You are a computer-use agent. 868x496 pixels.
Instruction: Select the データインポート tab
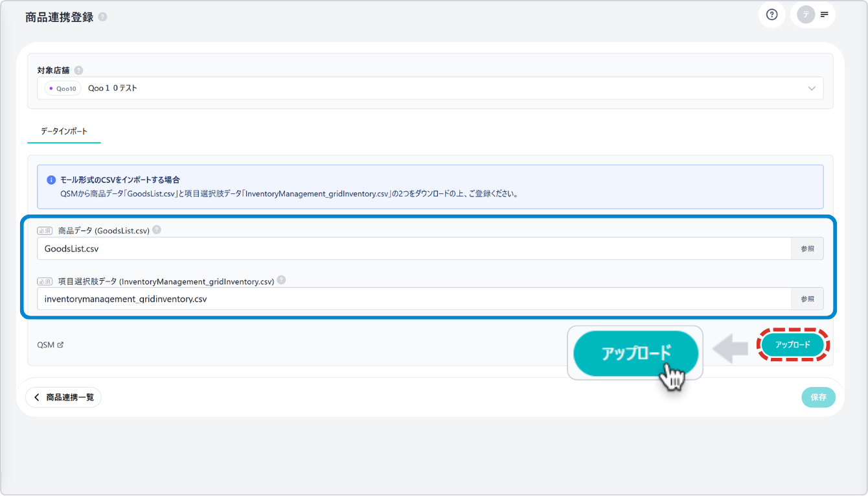(64, 131)
